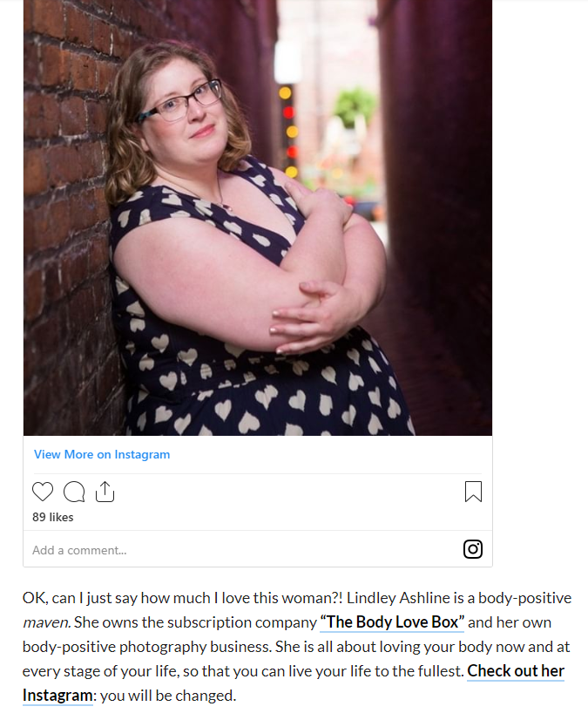The image size is (588, 720).
Task: Click the underlined "Instagram" word on last line
Action: click(x=57, y=696)
